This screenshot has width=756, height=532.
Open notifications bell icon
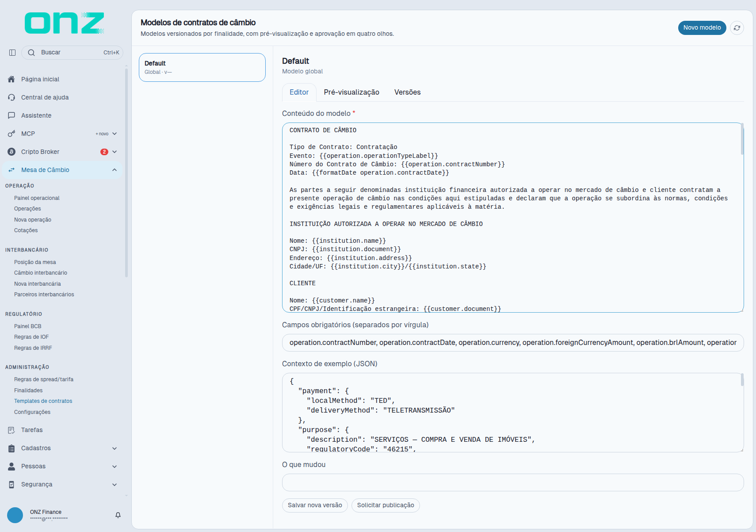(118, 515)
